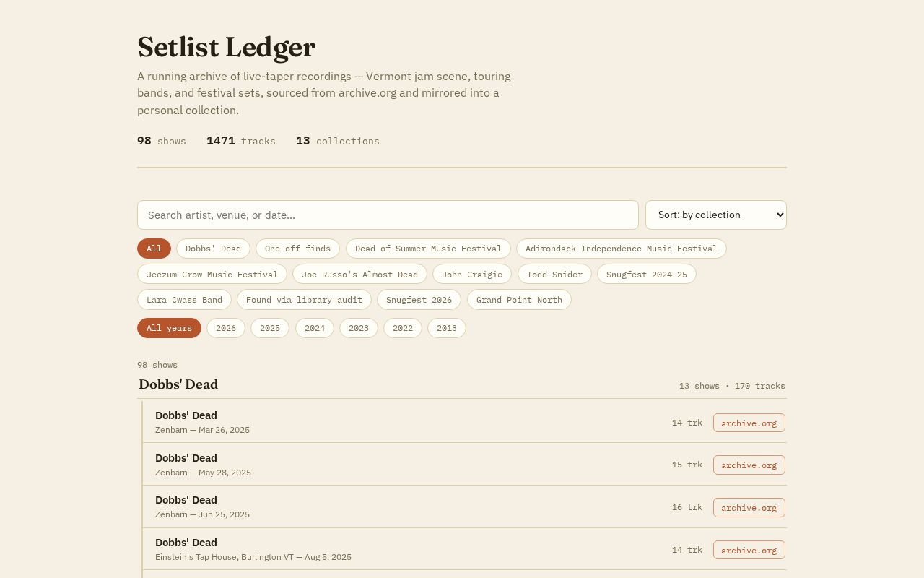Filter by Grand Point North chip
924x578 pixels.
tap(519, 300)
